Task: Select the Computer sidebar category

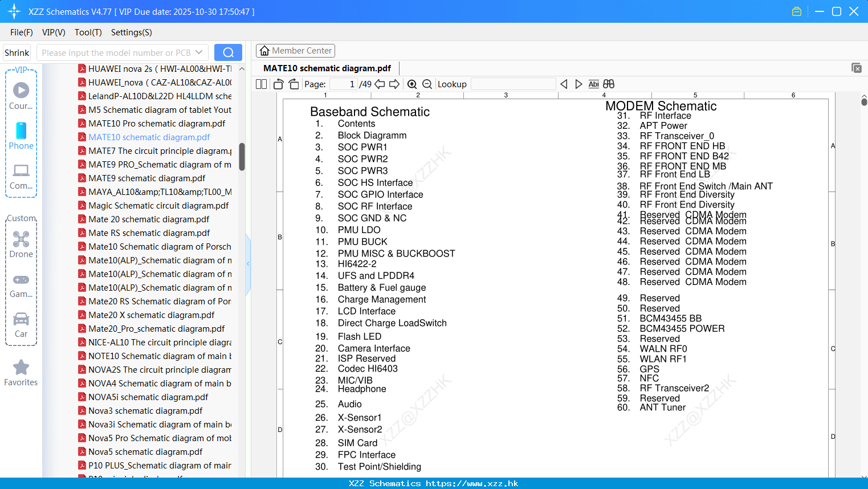Action: click(21, 176)
